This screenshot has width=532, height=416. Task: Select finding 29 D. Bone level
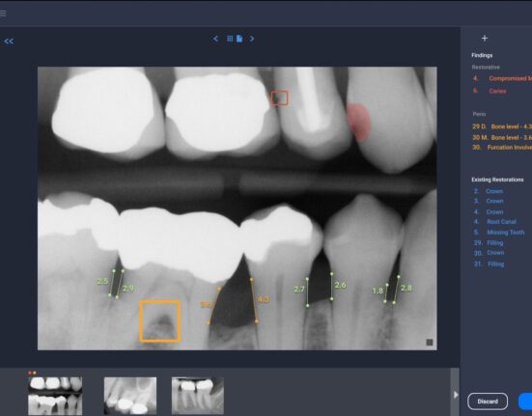point(502,126)
